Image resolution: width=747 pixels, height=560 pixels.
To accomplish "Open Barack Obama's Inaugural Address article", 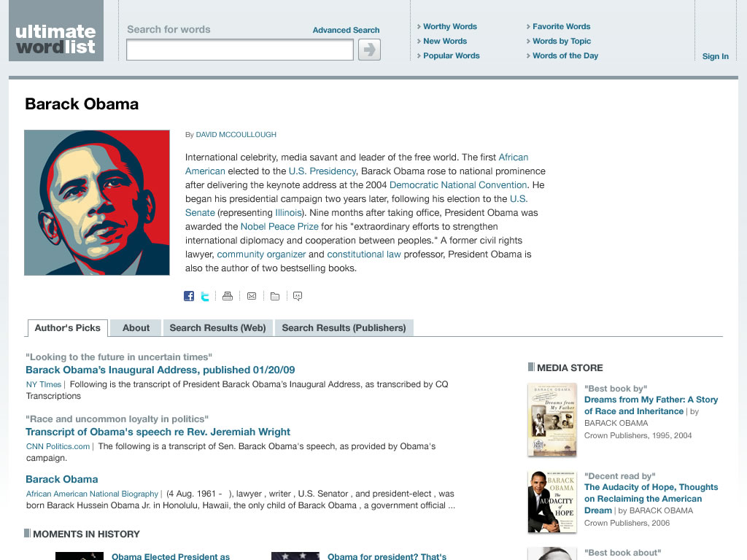I will (160, 370).
